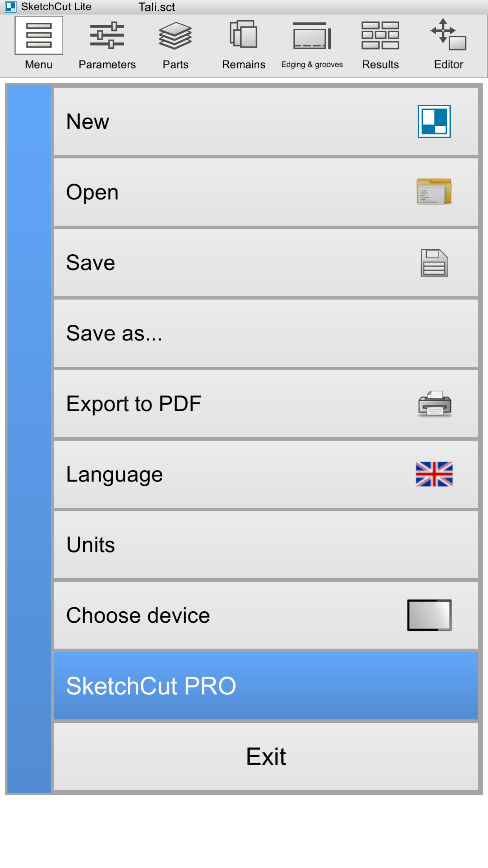This screenshot has width=488, height=868.
Task: Click the UK flag language icon
Action: tap(434, 474)
